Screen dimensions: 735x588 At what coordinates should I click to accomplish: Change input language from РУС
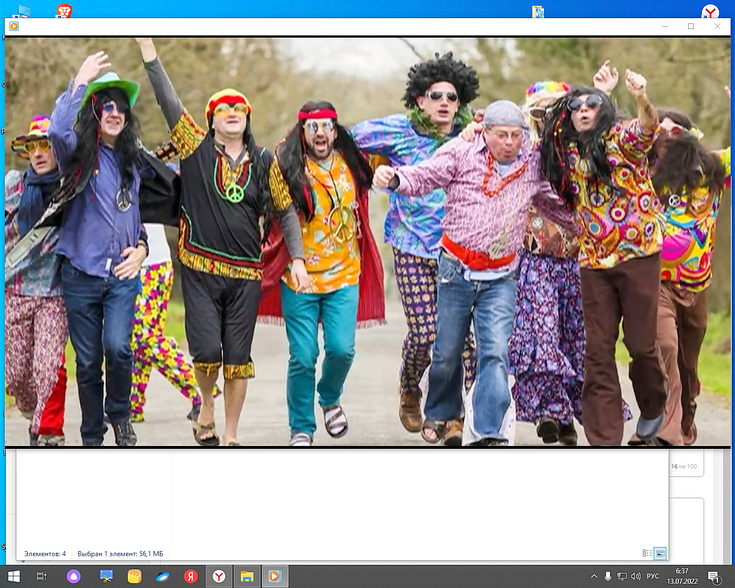[x=653, y=576]
